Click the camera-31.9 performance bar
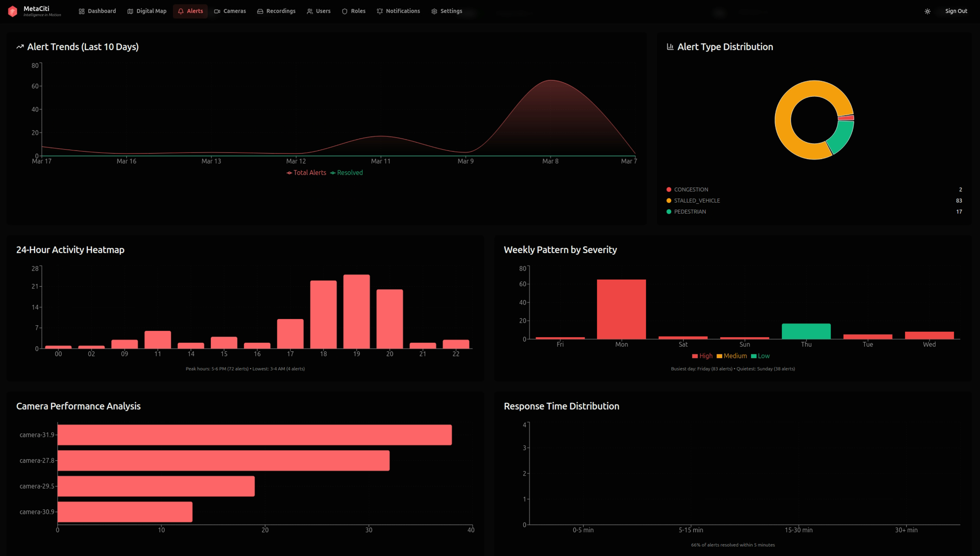The width and height of the screenshot is (980, 556). 254,435
